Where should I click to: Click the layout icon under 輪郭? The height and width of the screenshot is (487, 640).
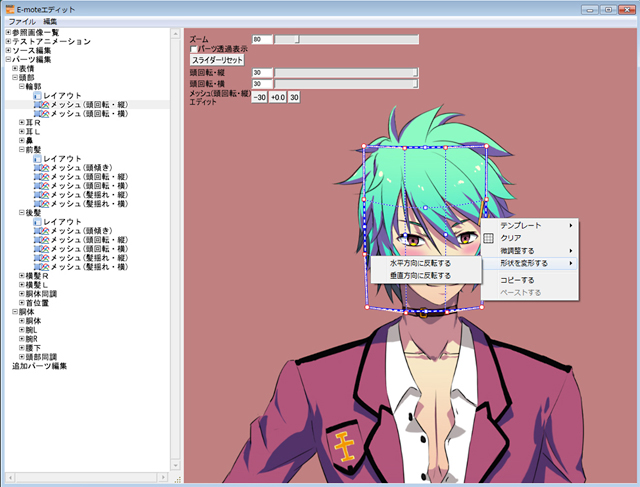pyautogui.click(x=37, y=96)
